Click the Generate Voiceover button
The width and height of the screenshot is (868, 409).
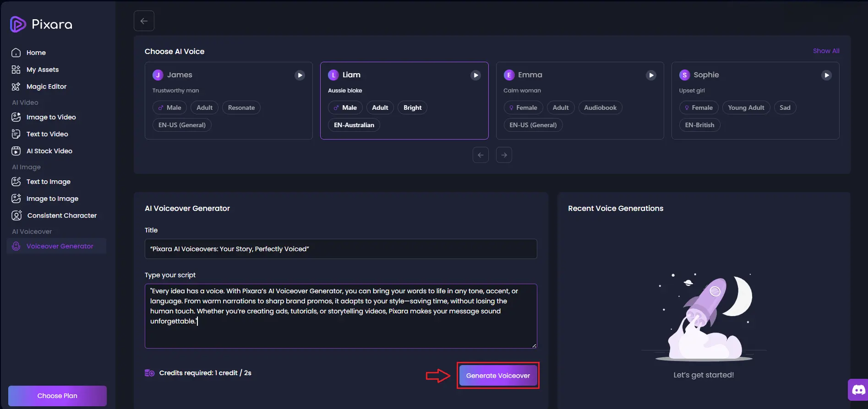(x=498, y=376)
